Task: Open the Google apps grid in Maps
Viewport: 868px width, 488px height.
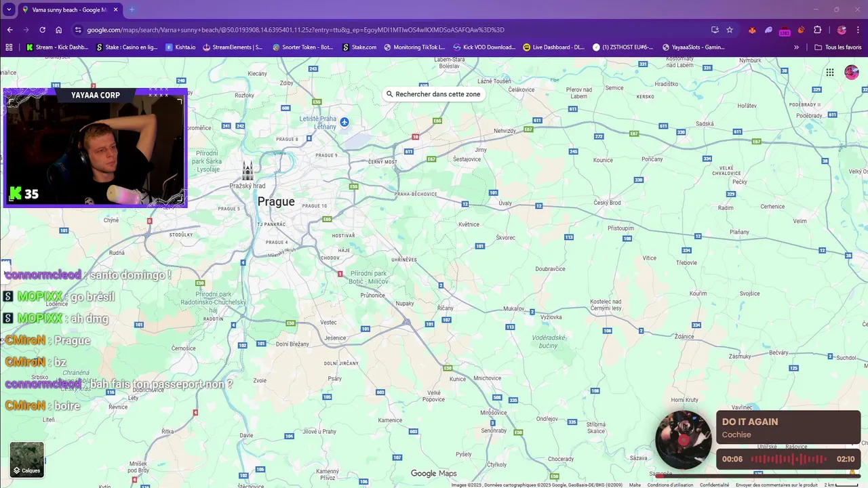Action: coord(830,73)
